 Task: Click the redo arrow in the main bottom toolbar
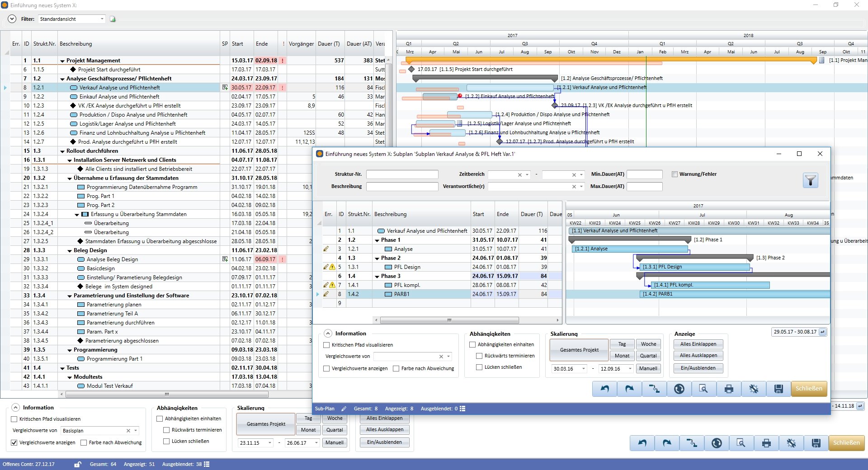point(667,443)
